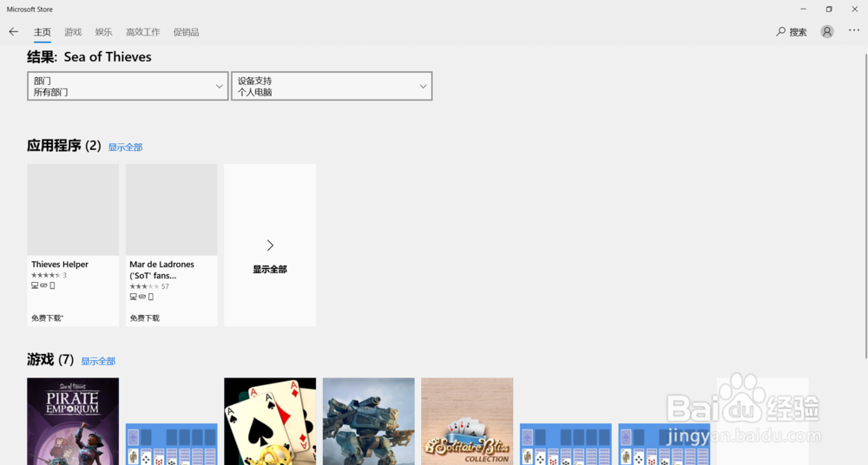
Task: Click Thieves Helper title text
Action: pos(60,265)
